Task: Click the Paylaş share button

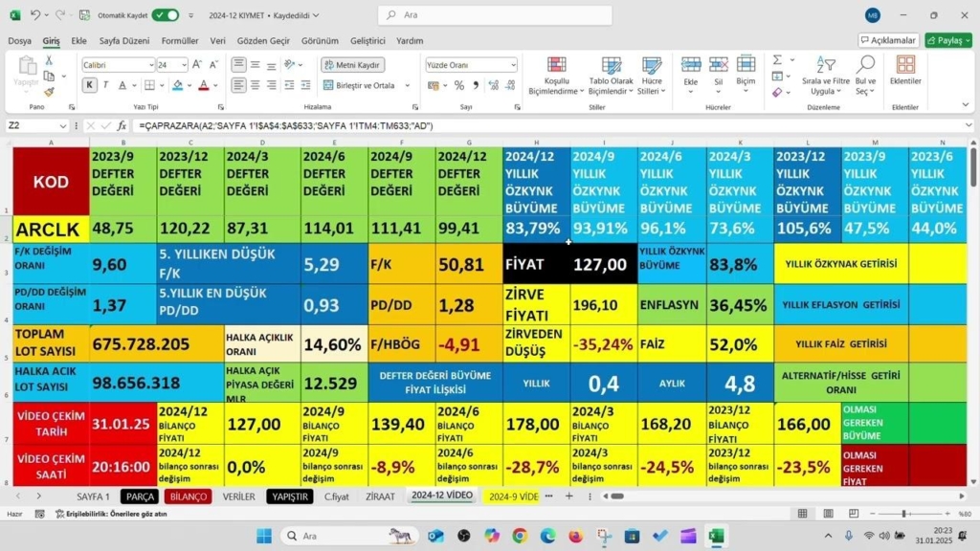Action: pyautogui.click(x=948, y=40)
